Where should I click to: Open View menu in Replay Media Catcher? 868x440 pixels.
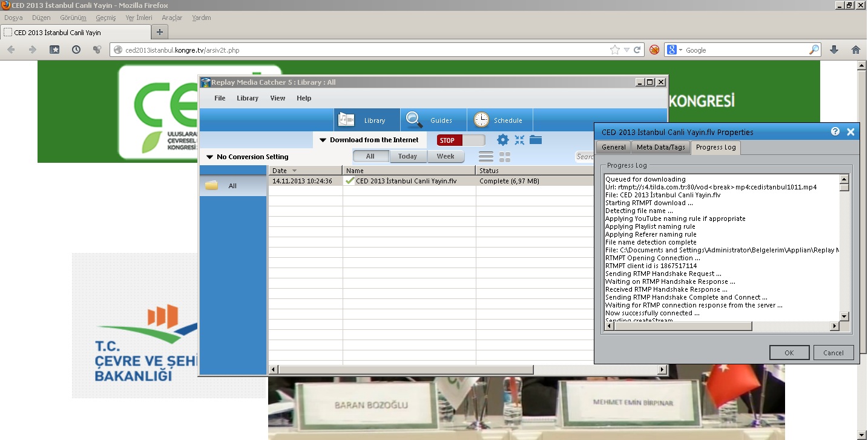click(278, 98)
